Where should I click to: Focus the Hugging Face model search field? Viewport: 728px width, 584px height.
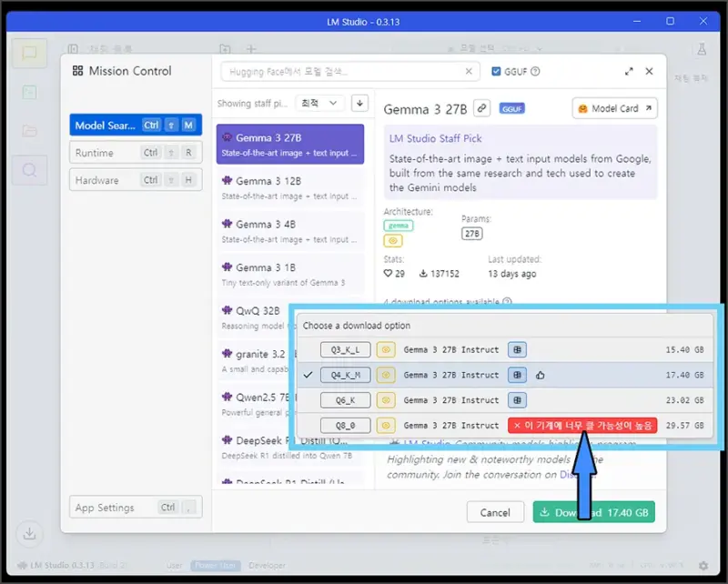350,72
